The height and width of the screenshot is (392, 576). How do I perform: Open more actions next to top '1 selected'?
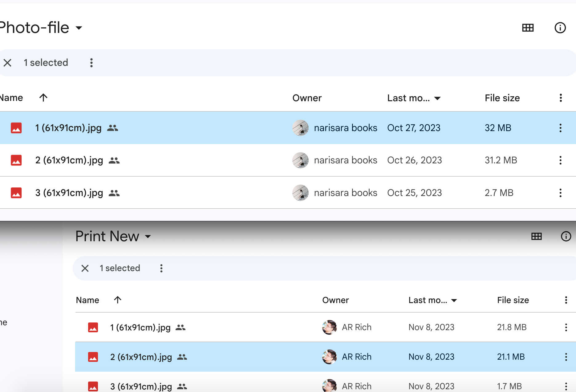[x=91, y=63]
